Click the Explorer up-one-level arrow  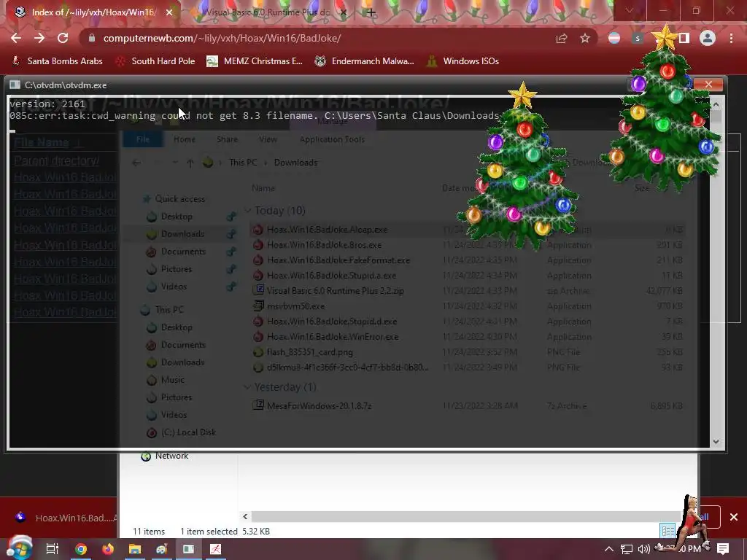pos(190,163)
